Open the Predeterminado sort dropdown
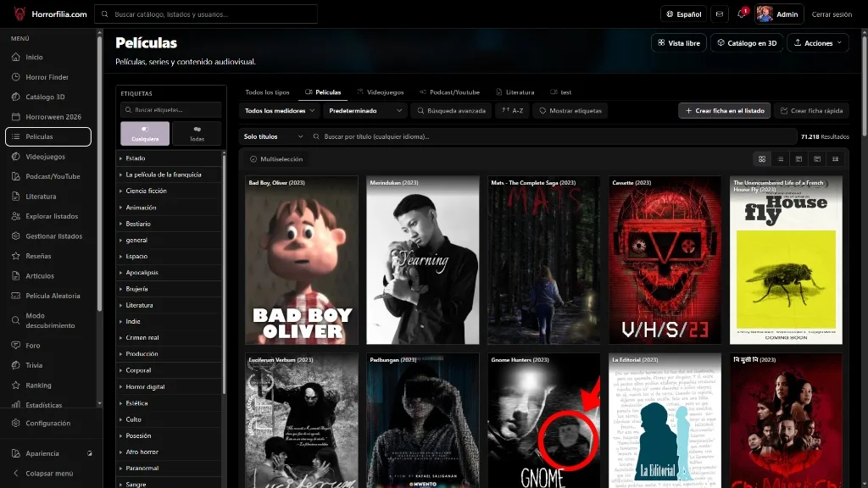Image resolution: width=868 pixels, height=488 pixels. 365,111
